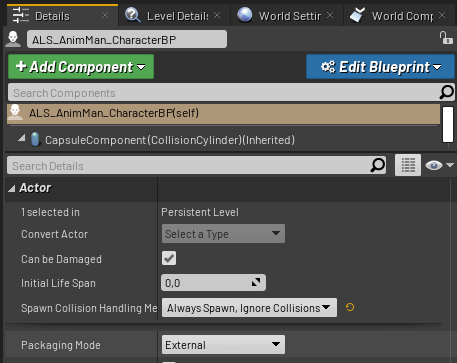Image resolution: width=457 pixels, height=363 pixels.
Task: Toggle the Can be Damaged checkbox
Action: pyautogui.click(x=169, y=258)
